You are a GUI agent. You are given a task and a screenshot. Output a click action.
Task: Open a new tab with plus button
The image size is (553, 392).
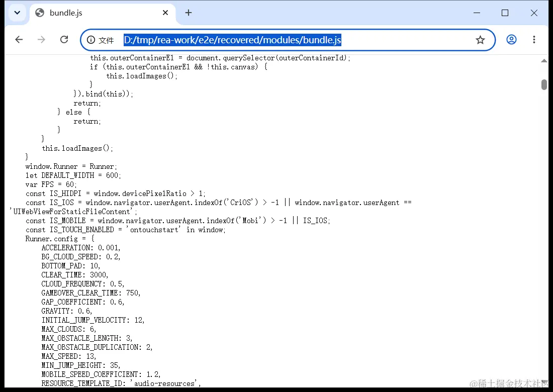point(189,13)
